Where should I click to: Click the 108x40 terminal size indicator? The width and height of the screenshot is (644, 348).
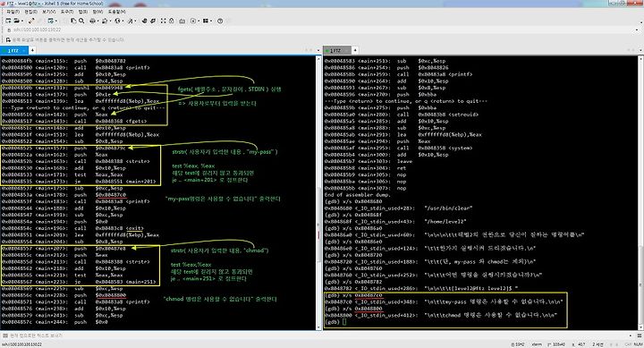pos(556,344)
